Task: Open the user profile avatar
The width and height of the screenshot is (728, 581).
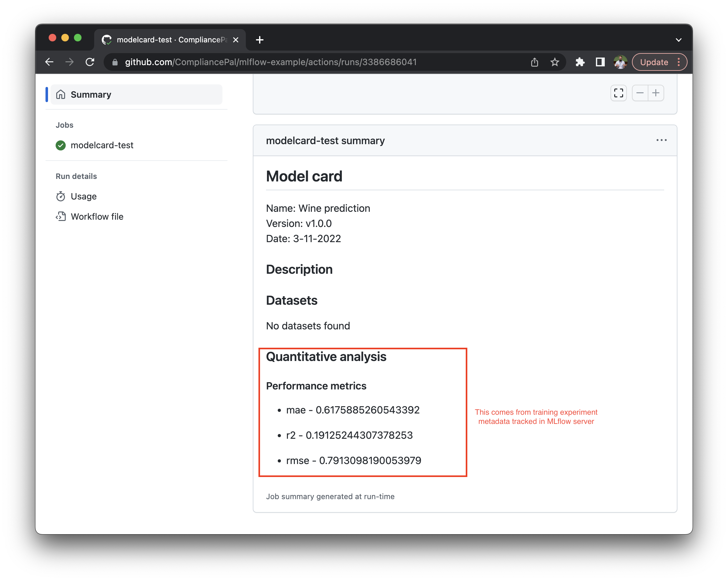Action: click(x=620, y=62)
